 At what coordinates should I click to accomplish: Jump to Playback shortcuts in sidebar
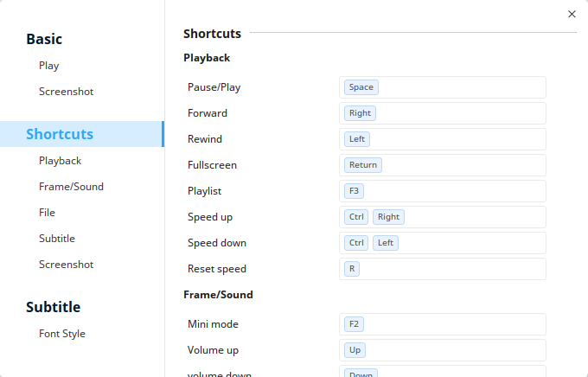pyautogui.click(x=60, y=161)
